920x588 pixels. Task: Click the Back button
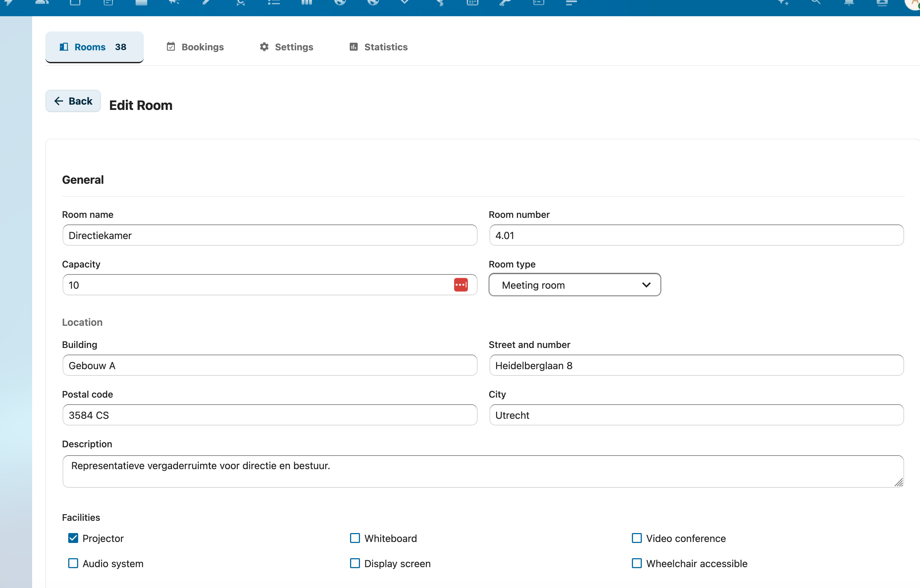[73, 101]
